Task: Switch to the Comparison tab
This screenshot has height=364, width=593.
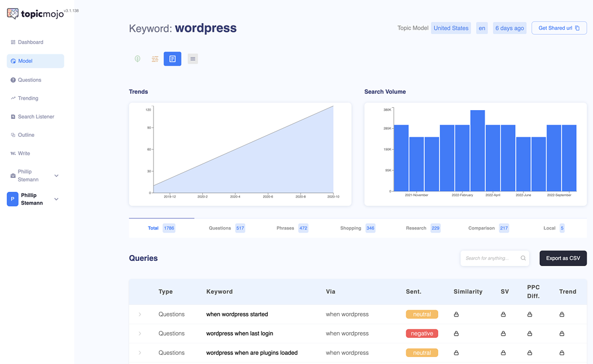Action: click(x=489, y=228)
